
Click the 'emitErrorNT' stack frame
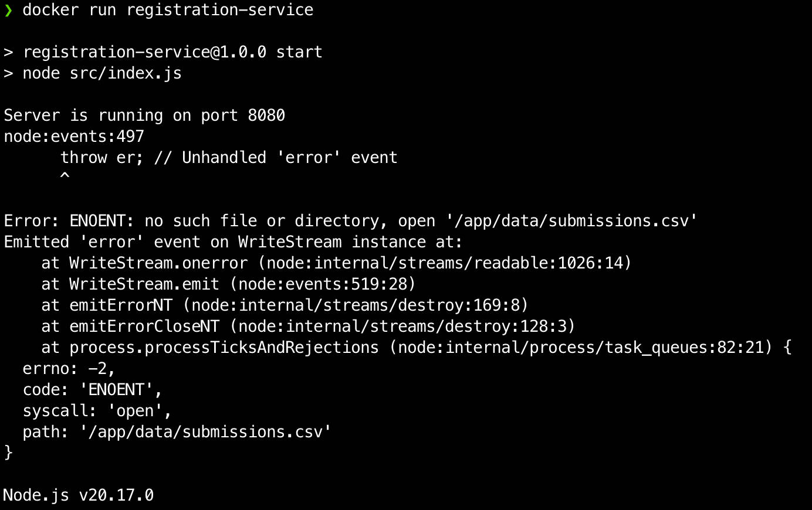click(x=121, y=305)
